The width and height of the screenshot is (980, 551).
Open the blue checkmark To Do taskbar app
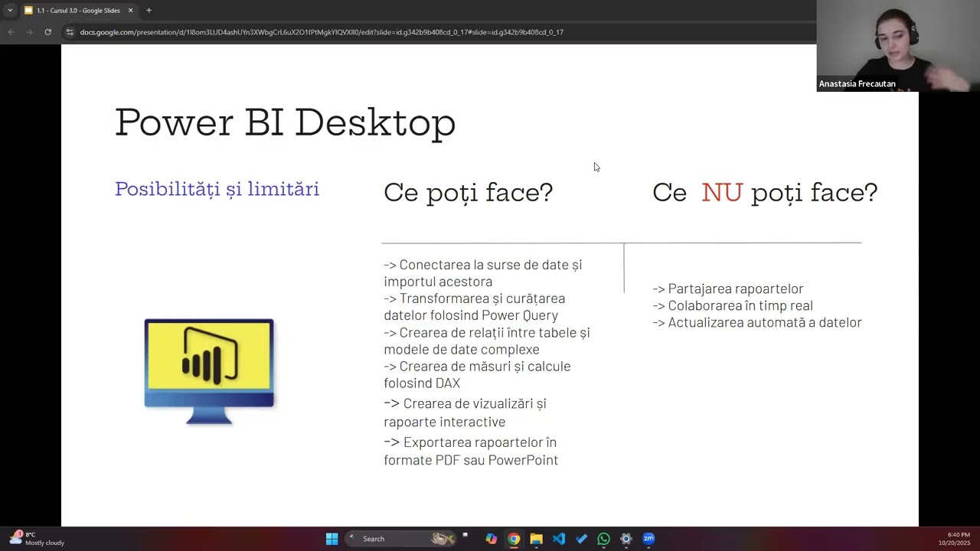click(x=581, y=539)
